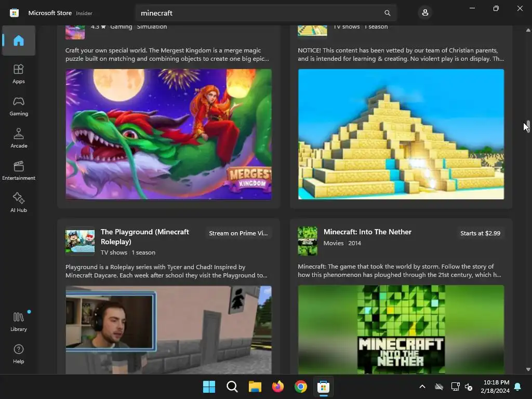Click the 'Movies 2014' category text
532x399 pixels.
pos(342,243)
